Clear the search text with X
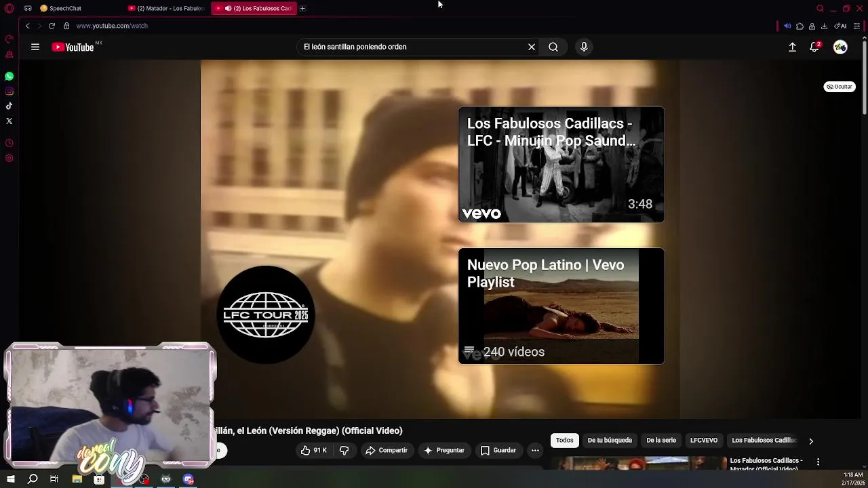Viewport: 868px width, 488px height. pos(532,47)
